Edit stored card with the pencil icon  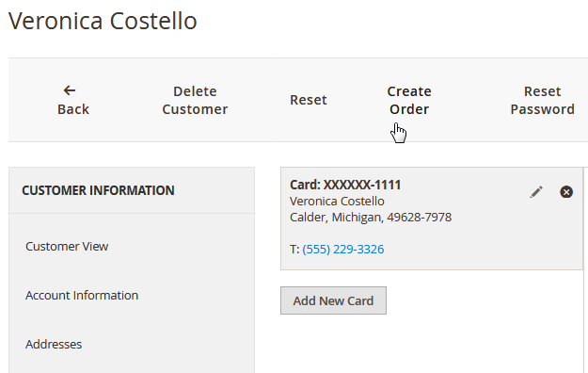pos(536,192)
